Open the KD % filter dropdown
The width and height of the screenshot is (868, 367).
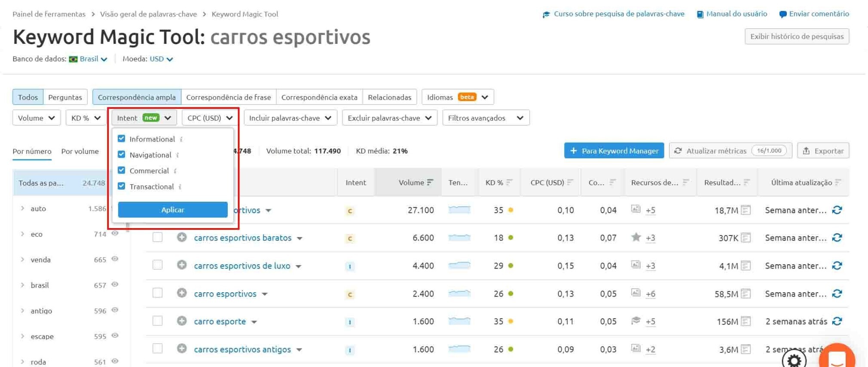point(86,118)
